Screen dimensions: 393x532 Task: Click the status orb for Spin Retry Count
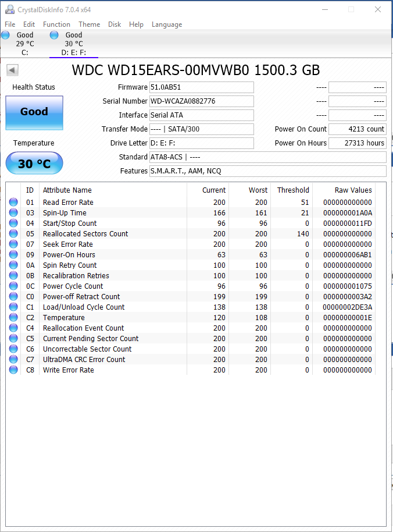13,265
